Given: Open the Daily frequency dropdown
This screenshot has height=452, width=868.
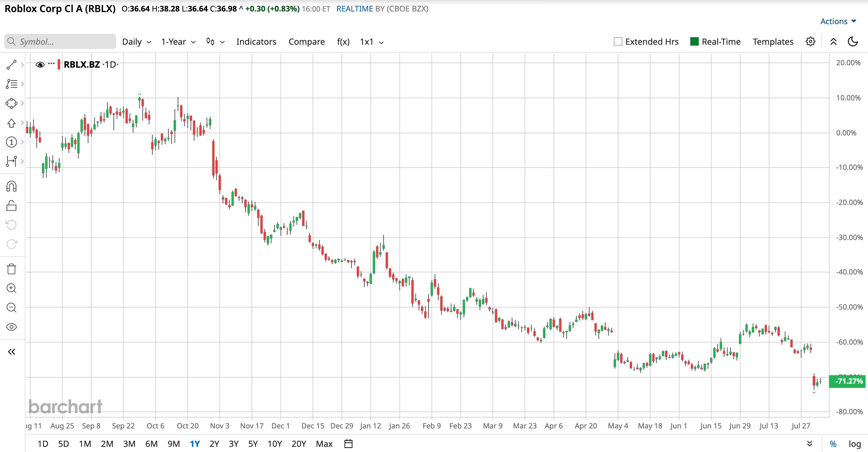Looking at the screenshot, I should pyautogui.click(x=137, y=42).
